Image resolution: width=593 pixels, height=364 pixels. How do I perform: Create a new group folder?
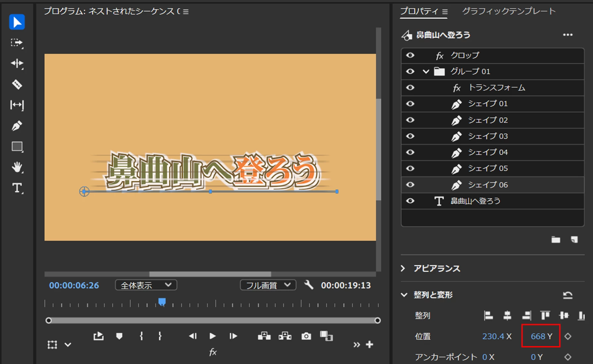(556, 240)
